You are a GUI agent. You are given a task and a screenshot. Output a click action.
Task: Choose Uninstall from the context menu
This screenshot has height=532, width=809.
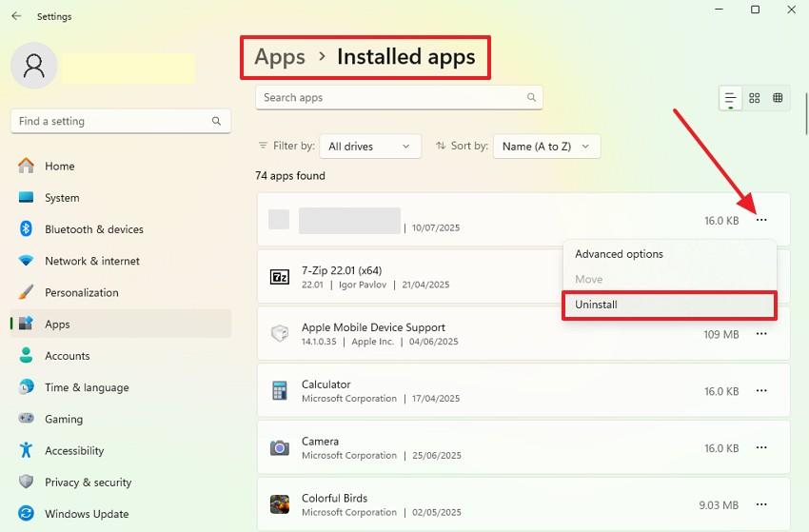coord(670,305)
